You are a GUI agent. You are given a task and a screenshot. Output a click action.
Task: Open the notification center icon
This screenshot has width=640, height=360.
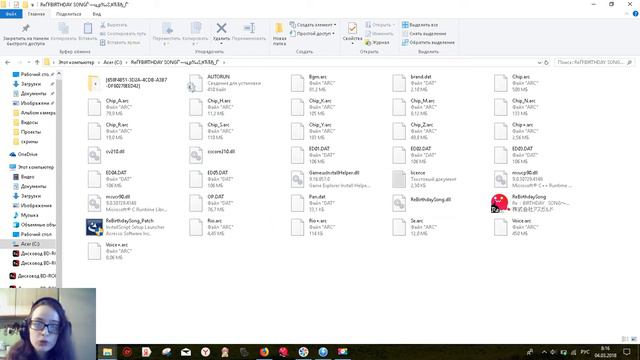[x=627, y=351]
